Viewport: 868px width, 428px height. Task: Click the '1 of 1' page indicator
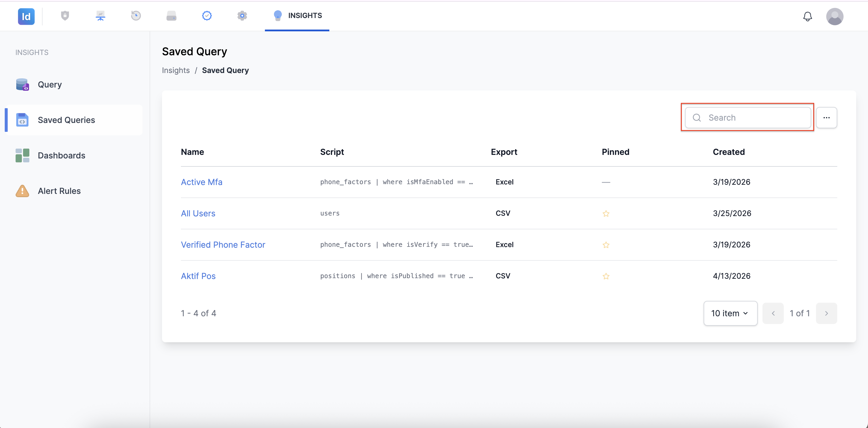[800, 313]
